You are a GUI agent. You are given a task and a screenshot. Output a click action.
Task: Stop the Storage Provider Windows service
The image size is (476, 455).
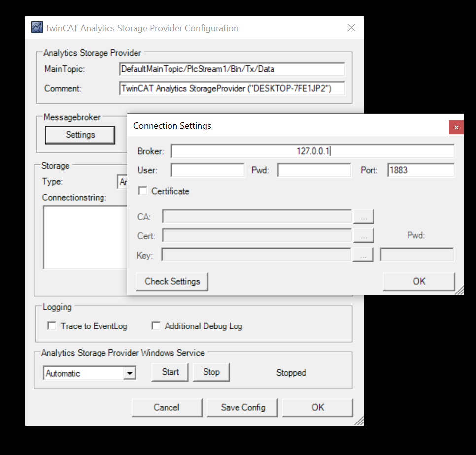pos(211,372)
